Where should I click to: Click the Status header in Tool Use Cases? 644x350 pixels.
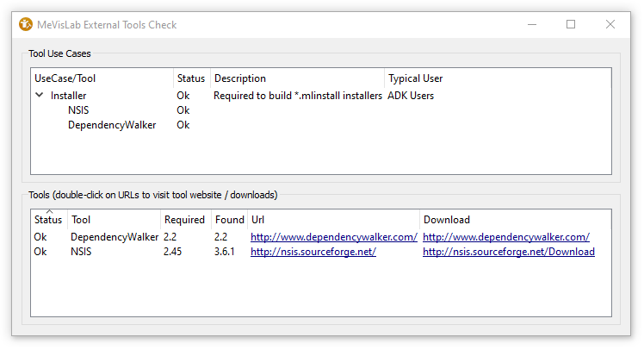[x=190, y=78]
